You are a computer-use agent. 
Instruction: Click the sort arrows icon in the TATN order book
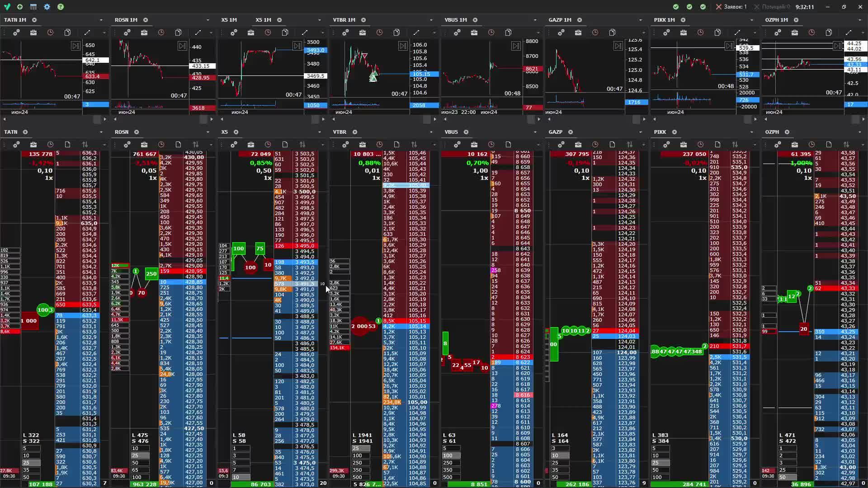point(85,145)
